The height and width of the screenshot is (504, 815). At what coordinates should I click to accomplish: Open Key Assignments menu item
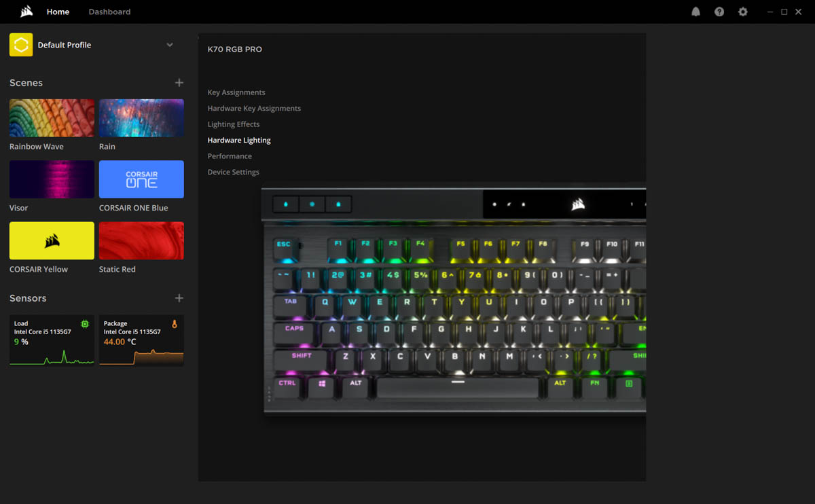(x=236, y=92)
